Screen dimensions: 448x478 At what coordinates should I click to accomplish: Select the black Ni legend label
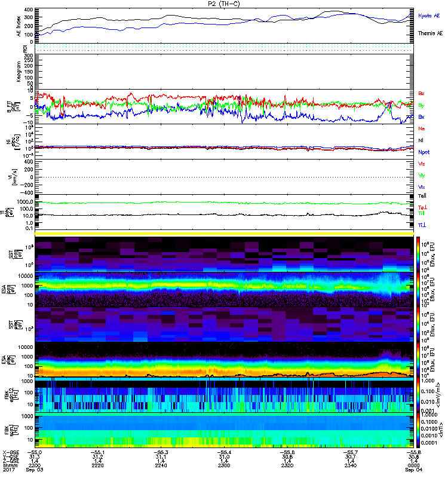421,140
